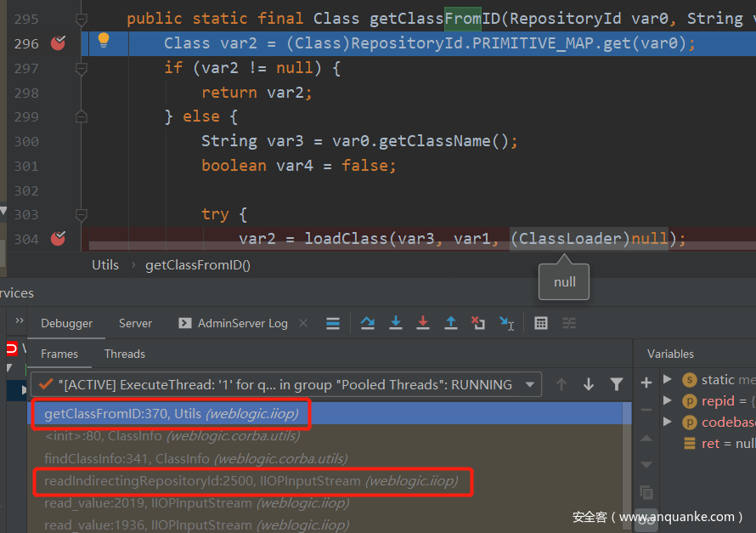Open the thread selector dropdown
The height and width of the screenshot is (533, 756).
531,384
